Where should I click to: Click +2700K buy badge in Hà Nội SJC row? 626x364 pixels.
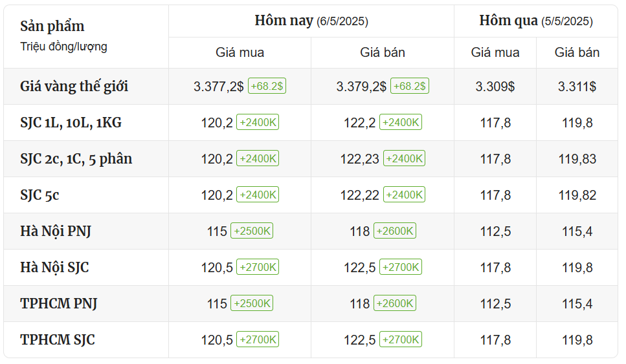tap(258, 268)
